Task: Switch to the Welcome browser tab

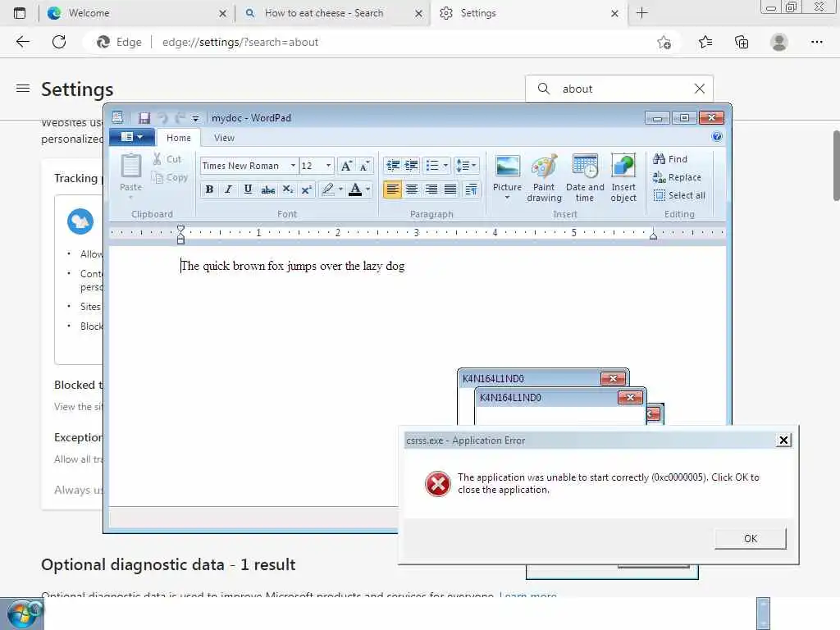Action: point(137,13)
